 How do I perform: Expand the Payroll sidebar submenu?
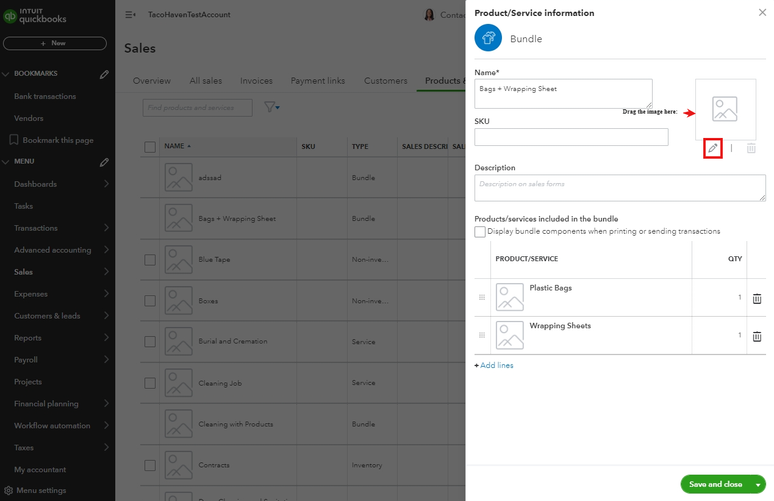(x=106, y=360)
